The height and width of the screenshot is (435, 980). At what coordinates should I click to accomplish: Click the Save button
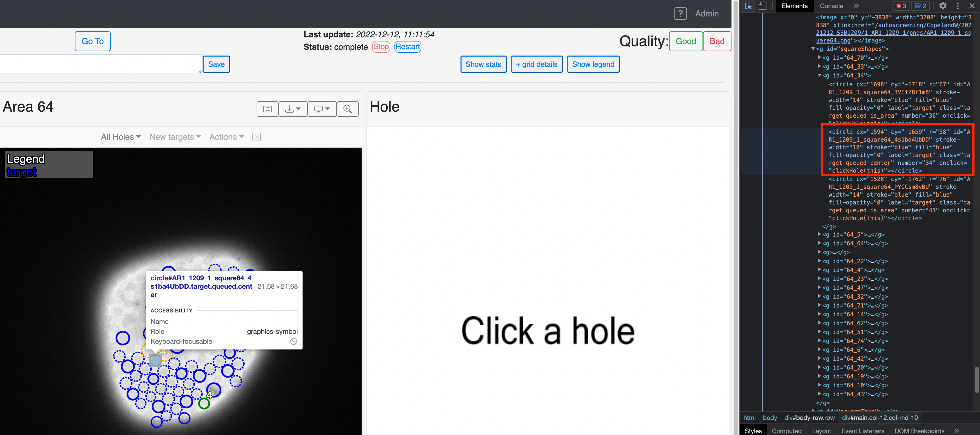pyautogui.click(x=216, y=64)
